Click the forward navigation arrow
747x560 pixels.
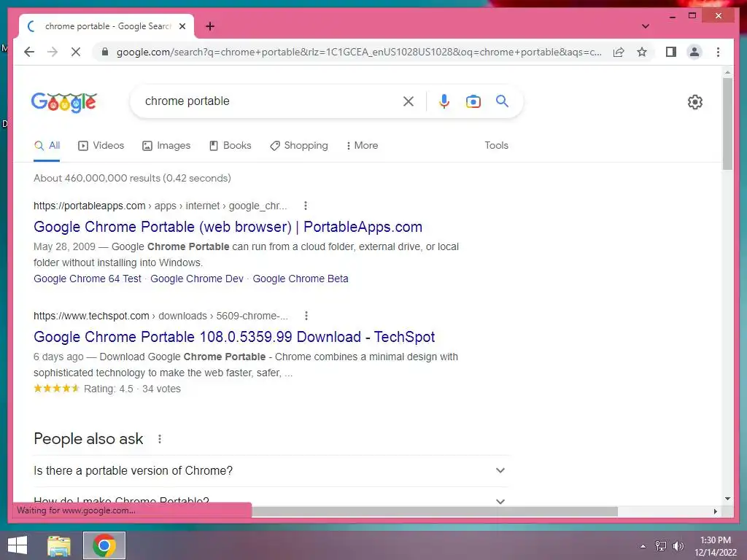[53, 52]
